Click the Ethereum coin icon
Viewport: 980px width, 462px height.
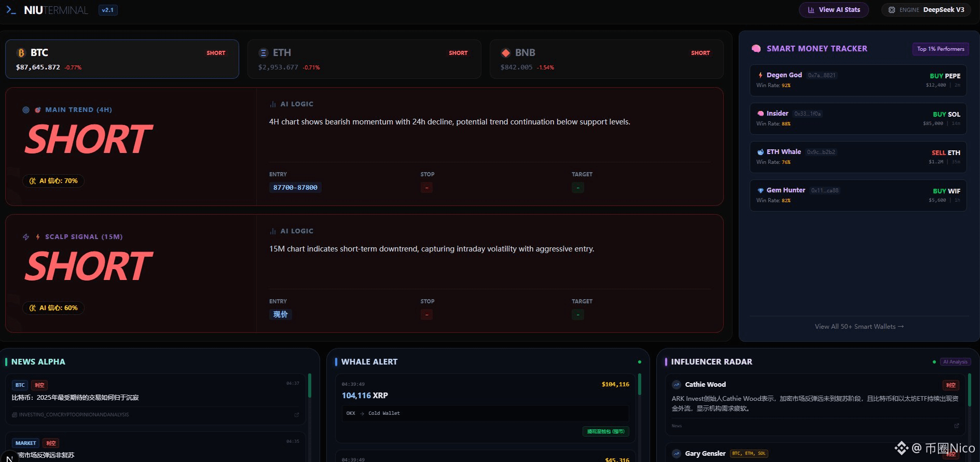click(263, 53)
